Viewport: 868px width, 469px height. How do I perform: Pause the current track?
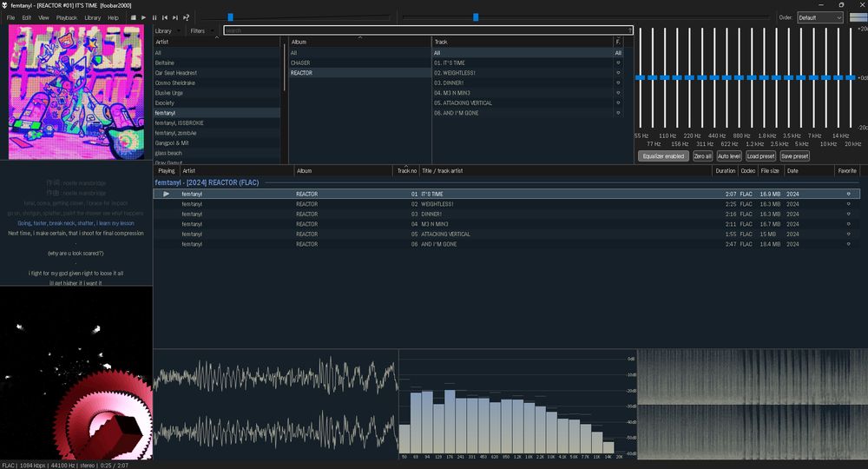(x=155, y=17)
